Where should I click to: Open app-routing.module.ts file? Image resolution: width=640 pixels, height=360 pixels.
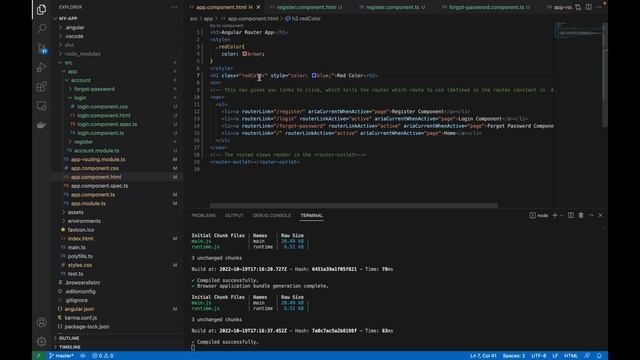[x=98, y=159]
